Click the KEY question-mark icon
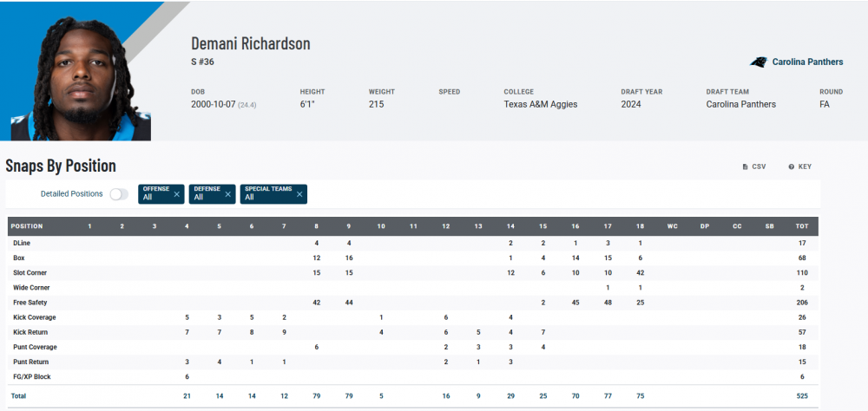 click(791, 166)
